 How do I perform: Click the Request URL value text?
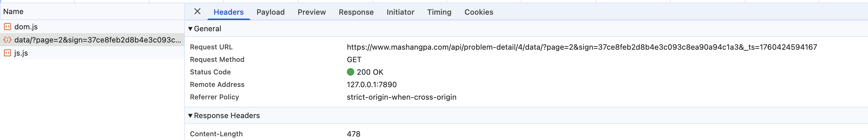point(582,47)
